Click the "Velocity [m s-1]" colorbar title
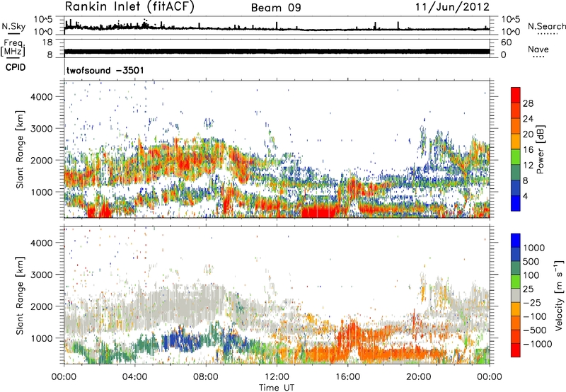 [x=560, y=295]
